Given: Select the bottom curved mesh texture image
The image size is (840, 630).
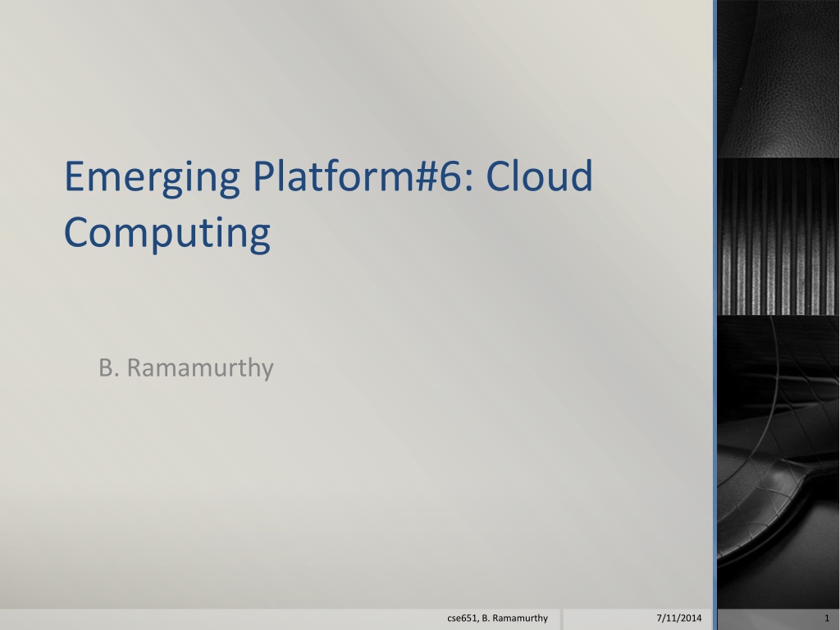Looking at the screenshot, I should [778, 462].
